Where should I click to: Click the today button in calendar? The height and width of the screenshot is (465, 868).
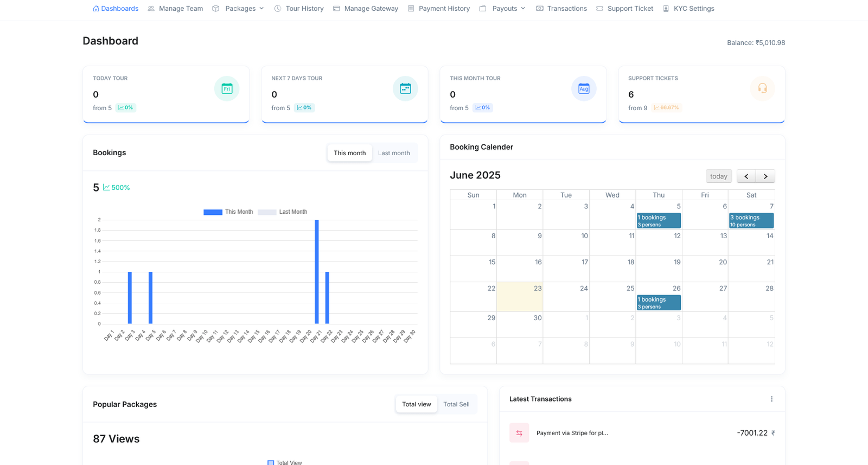(718, 176)
